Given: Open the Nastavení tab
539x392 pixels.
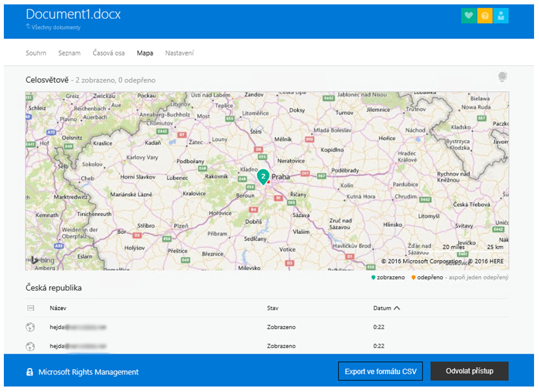Looking at the screenshot, I should pos(180,53).
